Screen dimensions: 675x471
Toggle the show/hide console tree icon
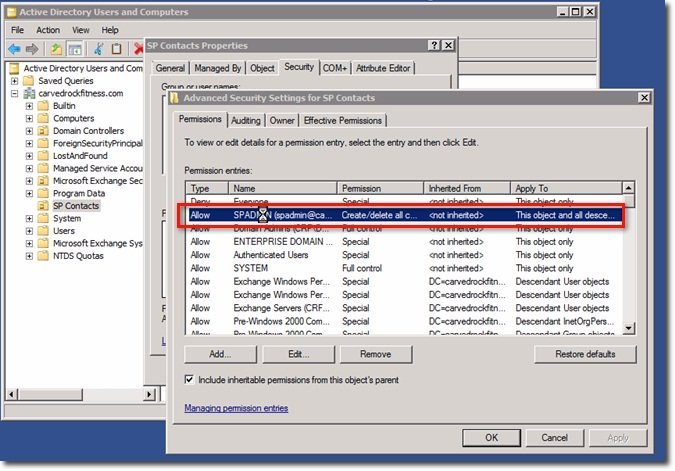pyautogui.click(x=75, y=49)
